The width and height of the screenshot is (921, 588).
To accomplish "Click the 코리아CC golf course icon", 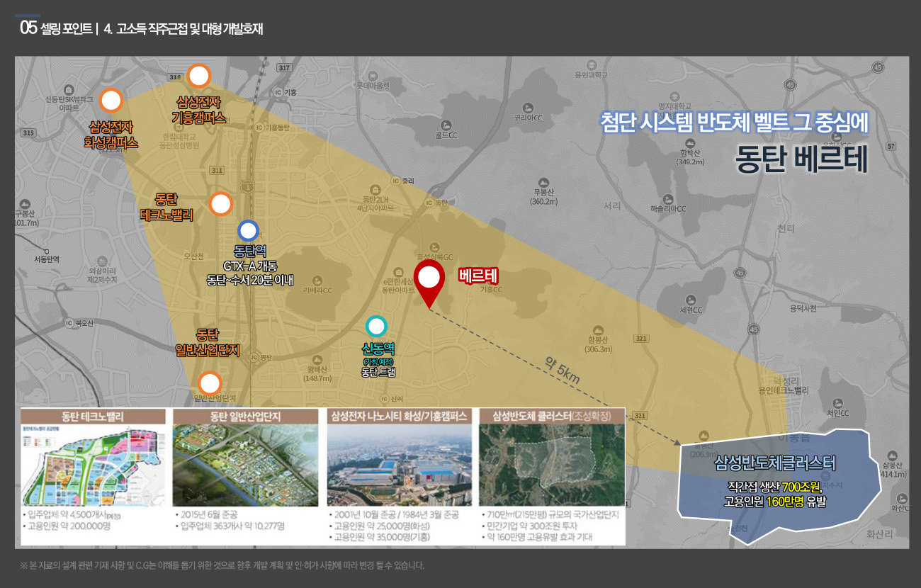I will tap(528, 106).
